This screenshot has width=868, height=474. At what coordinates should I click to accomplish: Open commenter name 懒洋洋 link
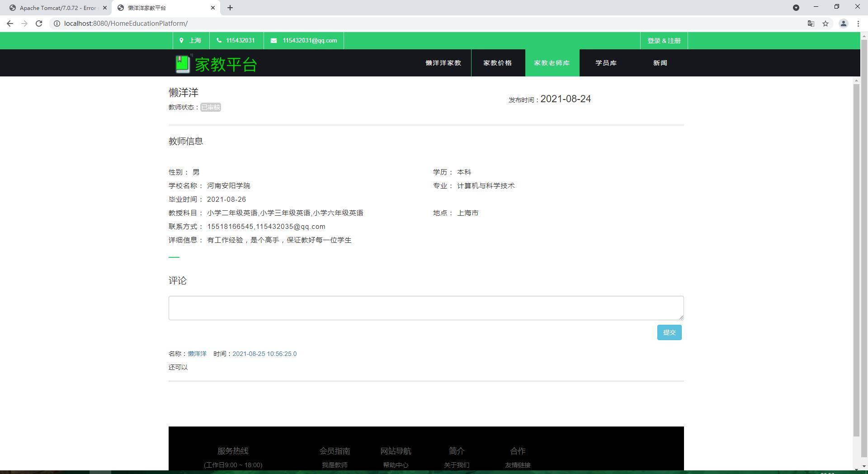(x=197, y=354)
